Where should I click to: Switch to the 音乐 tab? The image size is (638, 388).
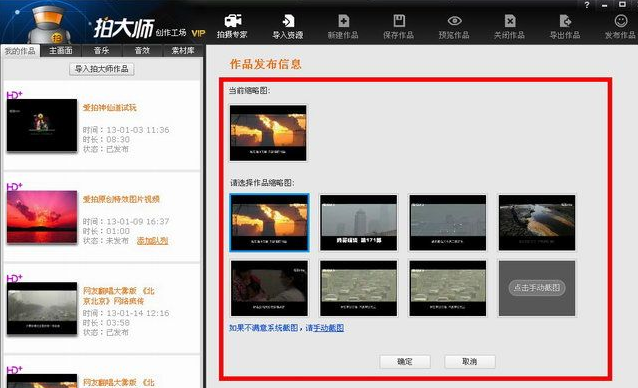pos(101,51)
